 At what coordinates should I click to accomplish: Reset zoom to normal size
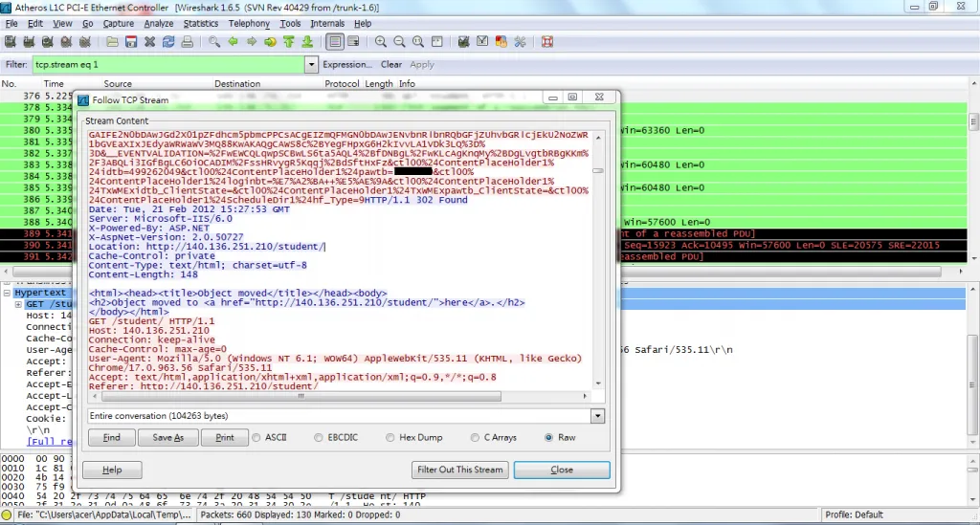(x=418, y=42)
